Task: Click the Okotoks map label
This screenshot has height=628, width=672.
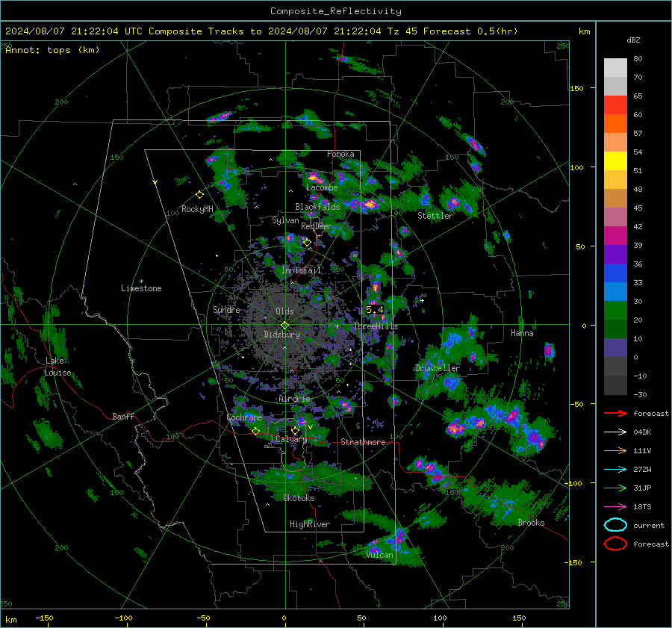Action: click(x=299, y=498)
